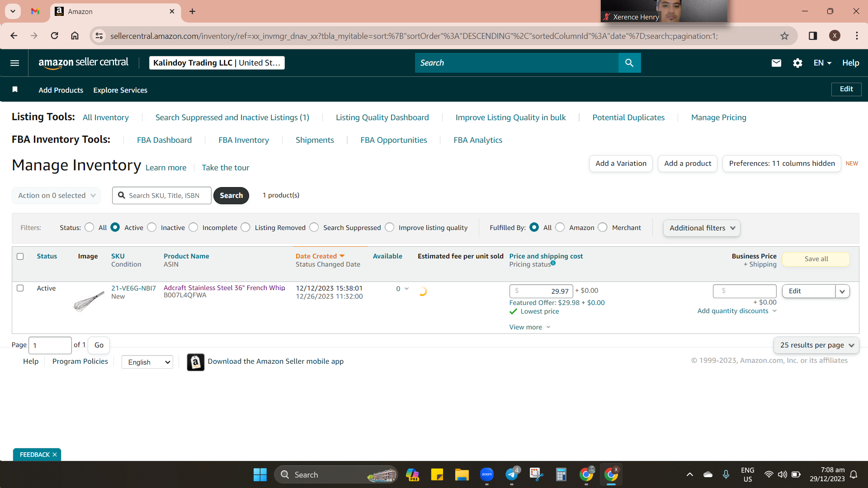Open the Action on 0 selected dropdown

(x=57, y=196)
